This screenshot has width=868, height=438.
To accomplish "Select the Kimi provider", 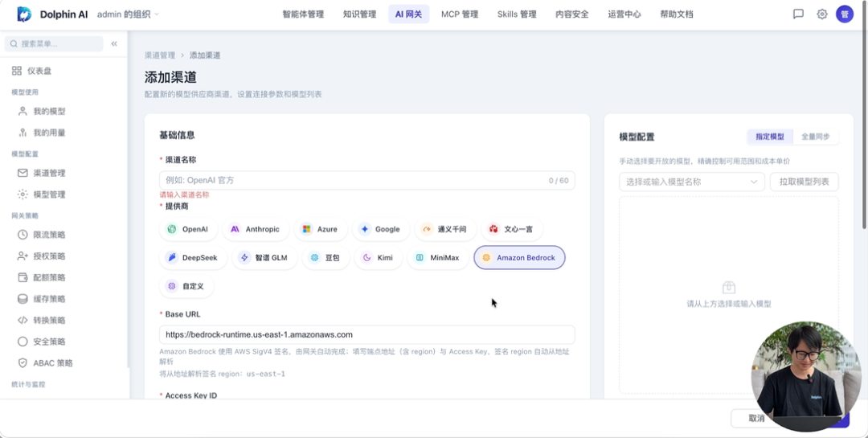I will (x=378, y=258).
